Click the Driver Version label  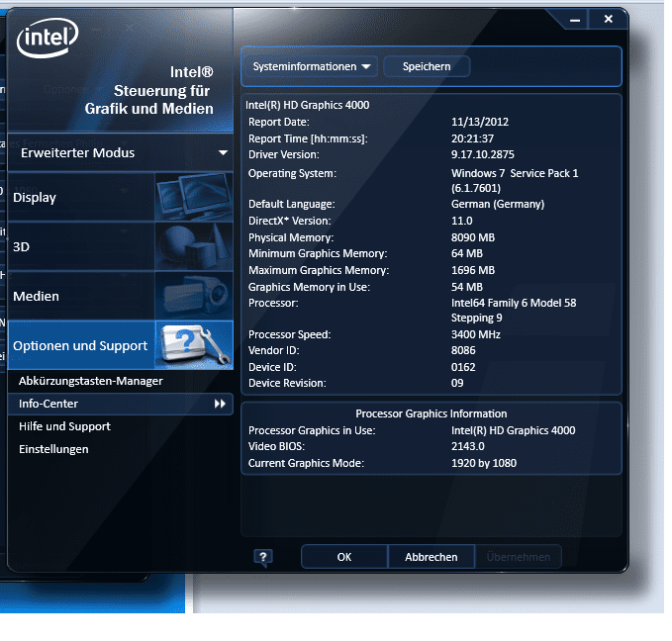click(284, 154)
